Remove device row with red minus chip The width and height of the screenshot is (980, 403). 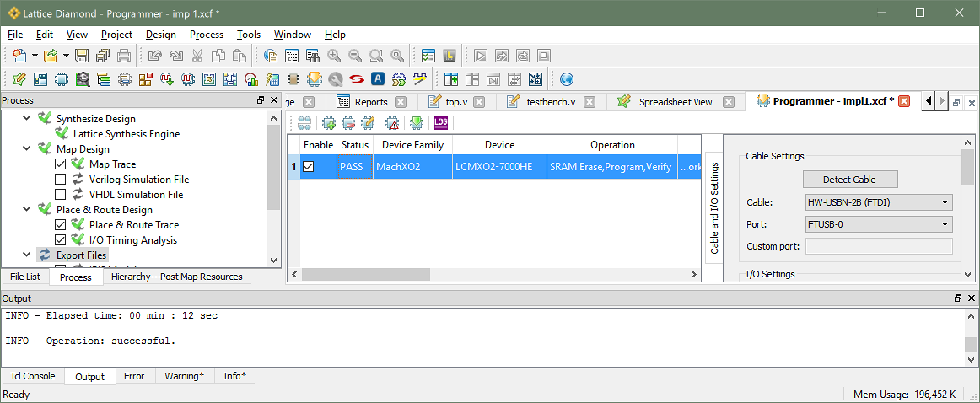point(348,123)
